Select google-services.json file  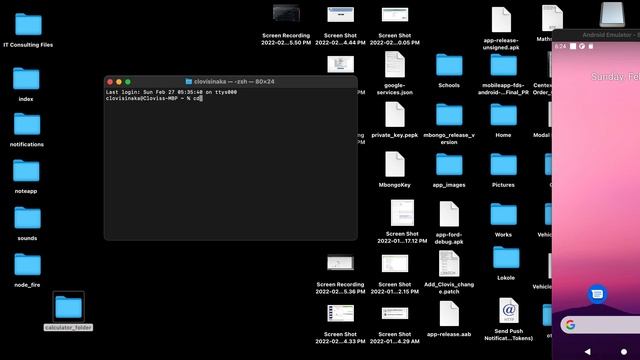(395, 64)
